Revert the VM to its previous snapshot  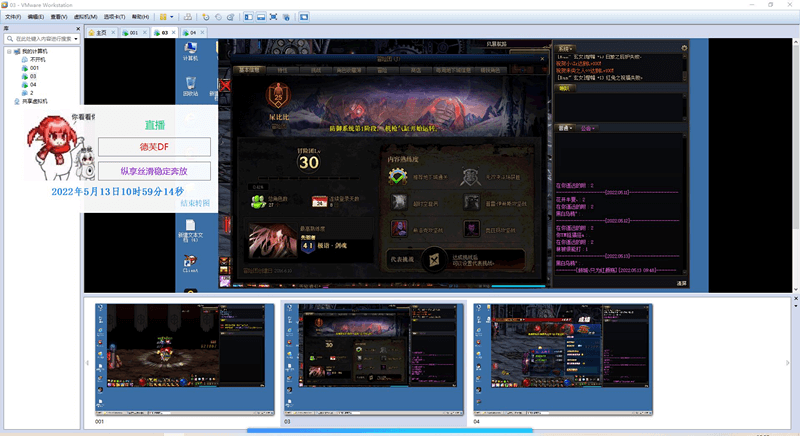[x=218, y=17]
